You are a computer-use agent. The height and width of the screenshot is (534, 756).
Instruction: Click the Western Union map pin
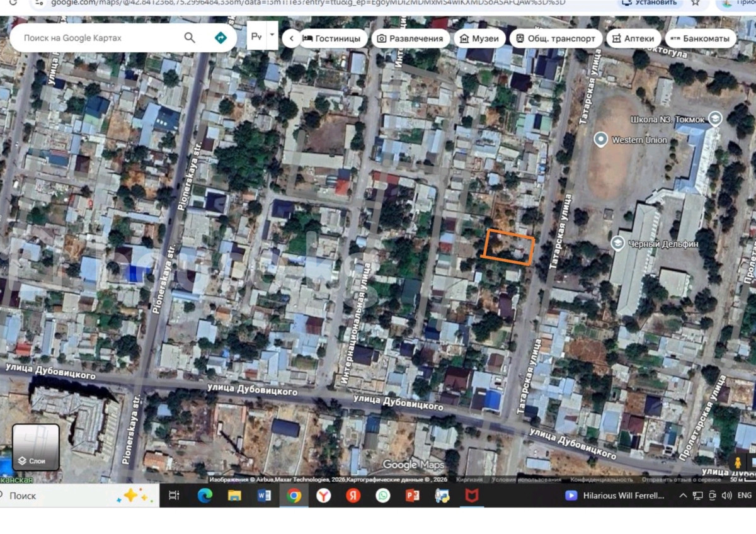pyautogui.click(x=601, y=139)
